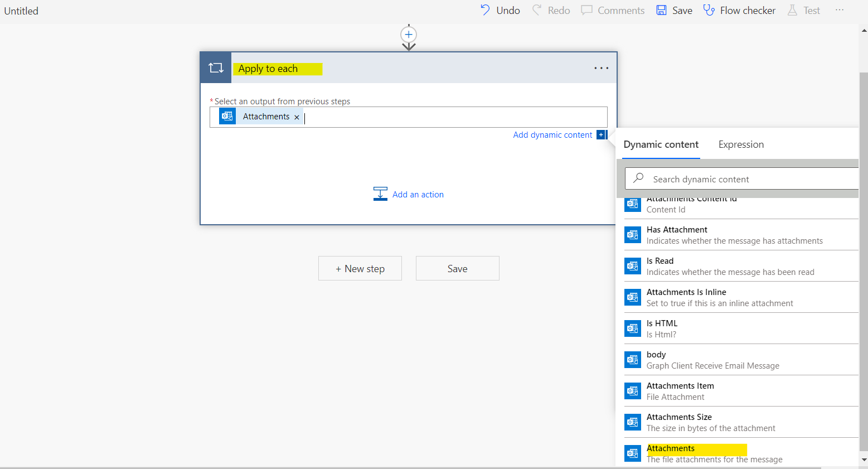Select Is HTML dynamic content
This screenshot has width=868, height=469.
(741, 328)
